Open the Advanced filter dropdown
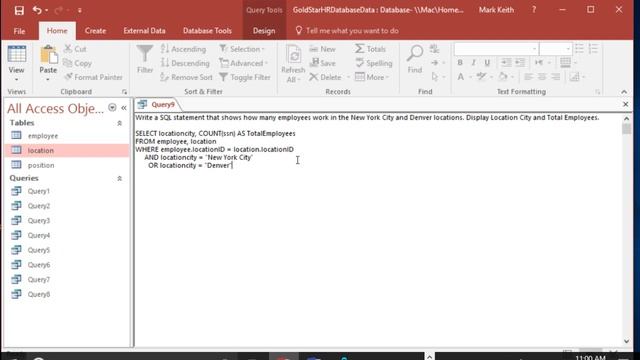640x360 pixels. pos(244,63)
